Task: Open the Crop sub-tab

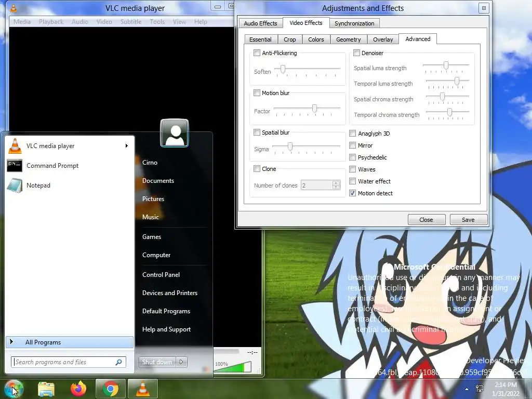Action: click(x=290, y=39)
